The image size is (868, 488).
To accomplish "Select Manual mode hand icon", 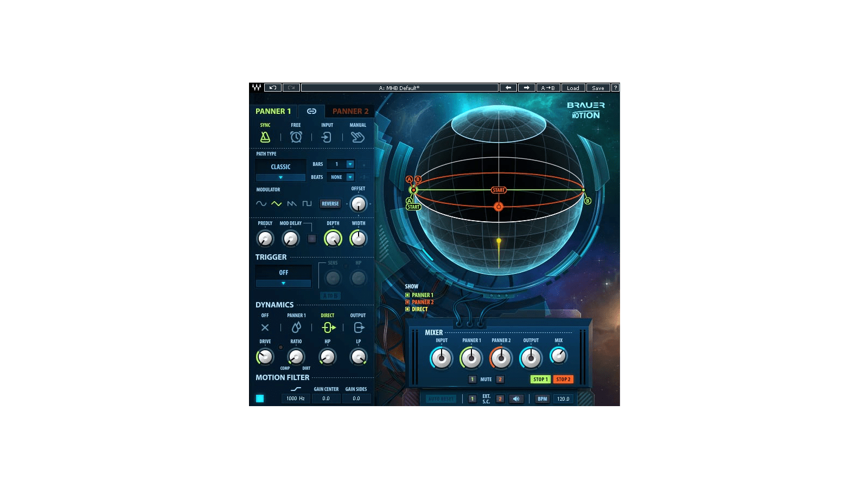I will click(358, 137).
